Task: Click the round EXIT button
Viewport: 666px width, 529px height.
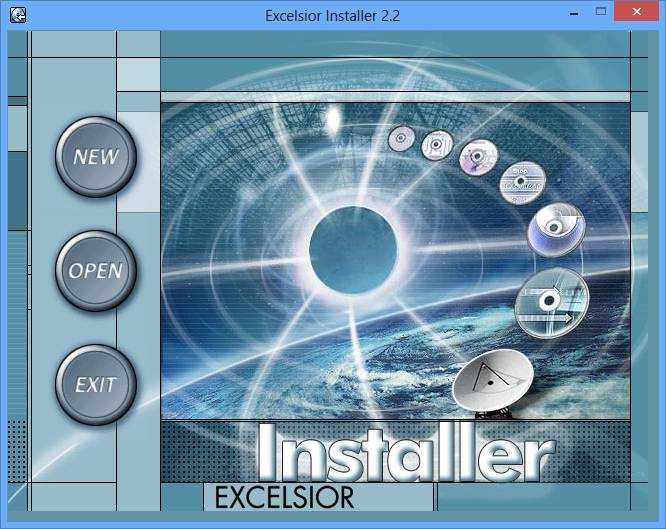Action: point(96,385)
